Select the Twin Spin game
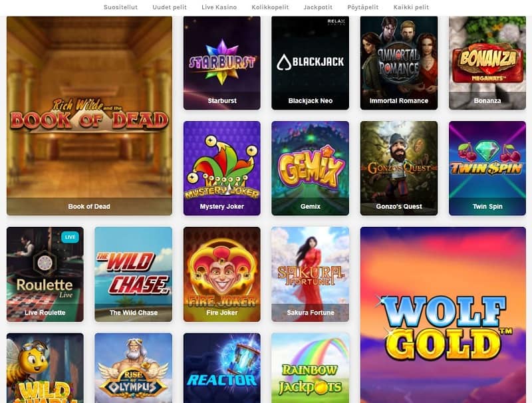 click(x=487, y=168)
